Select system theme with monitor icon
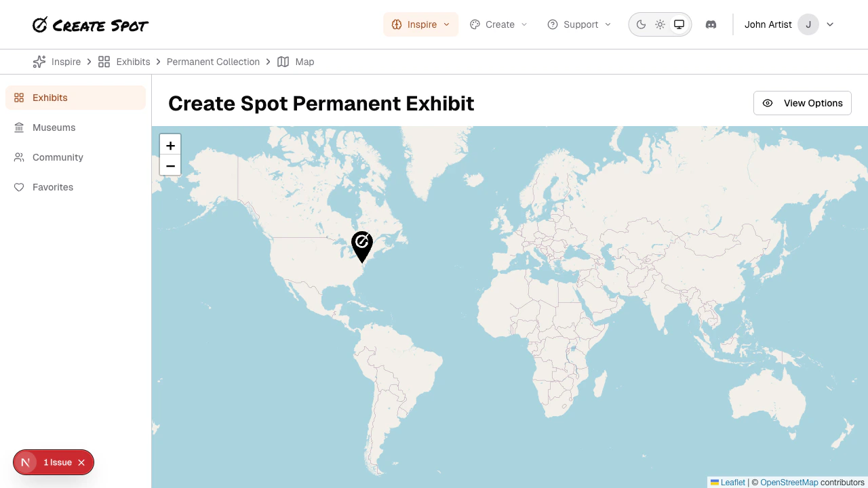Image resolution: width=868 pixels, height=488 pixels. (679, 24)
